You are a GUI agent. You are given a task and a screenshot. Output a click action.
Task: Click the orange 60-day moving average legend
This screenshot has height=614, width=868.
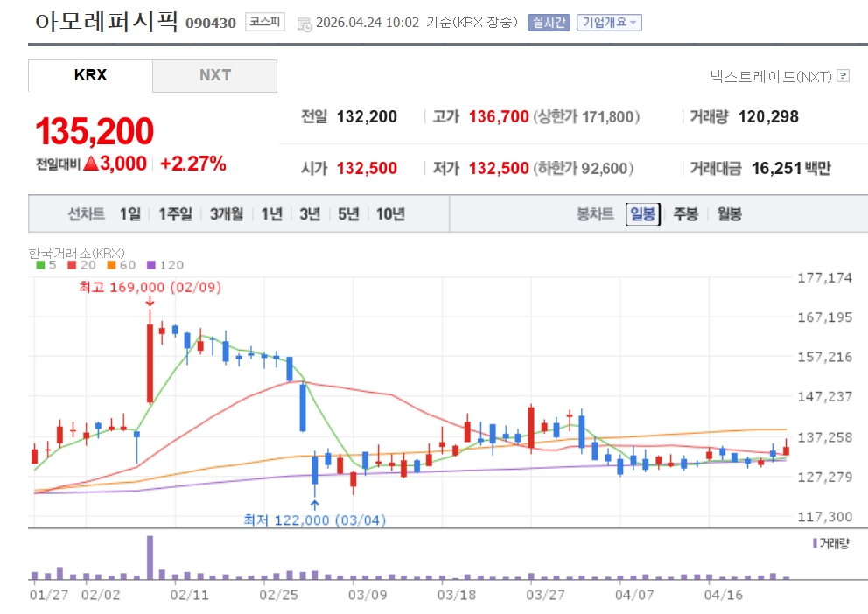(x=122, y=265)
